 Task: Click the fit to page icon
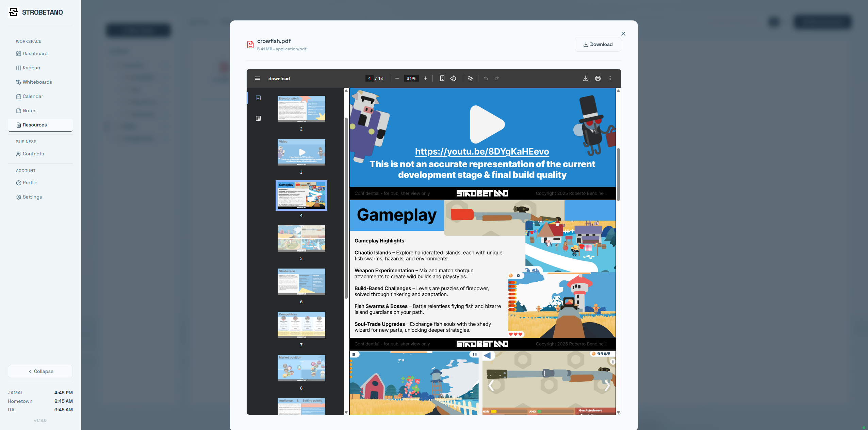(x=442, y=78)
